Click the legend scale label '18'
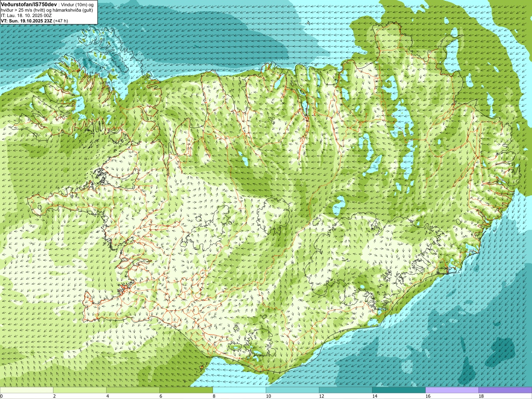Viewport: 532px width, 399px height. click(481, 397)
